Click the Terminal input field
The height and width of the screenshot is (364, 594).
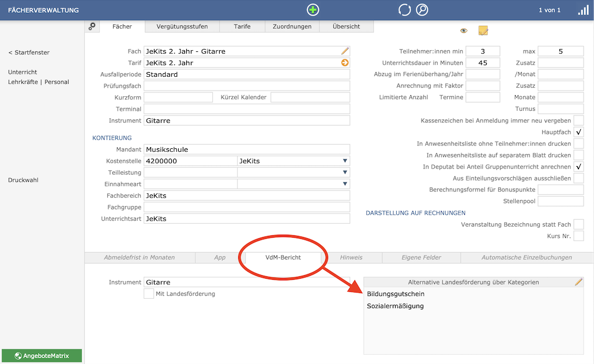[247, 109]
